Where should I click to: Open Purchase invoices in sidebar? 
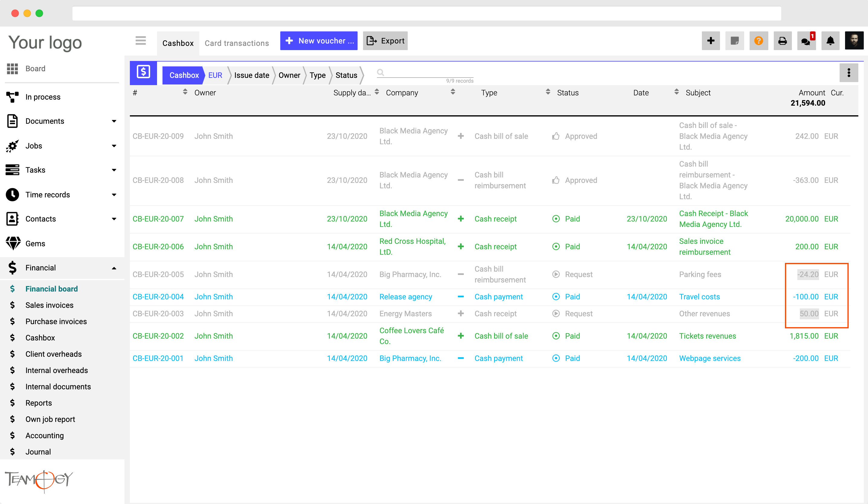tap(56, 321)
